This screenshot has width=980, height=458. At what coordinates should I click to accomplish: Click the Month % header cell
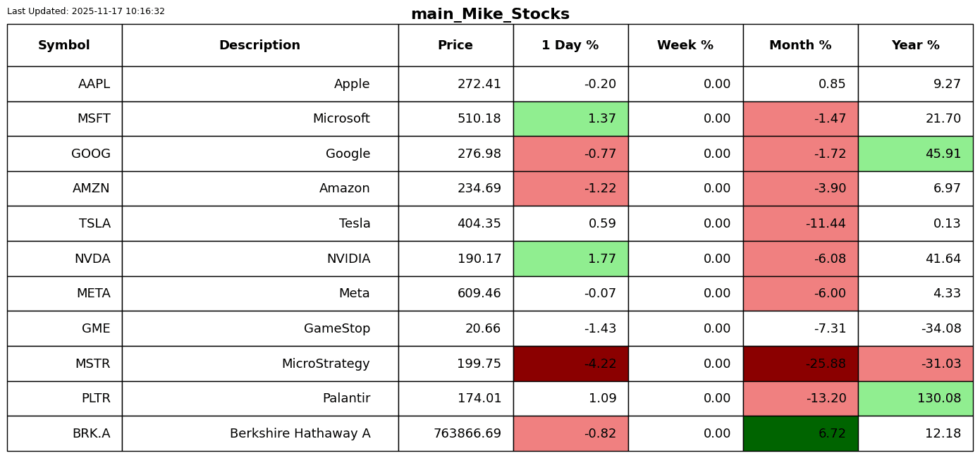tap(800, 45)
